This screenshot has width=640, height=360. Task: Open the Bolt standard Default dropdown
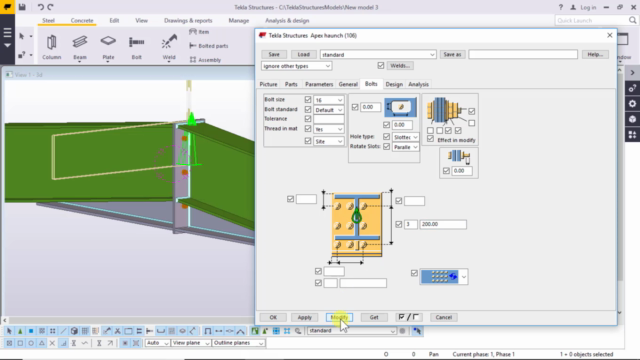tap(329, 110)
